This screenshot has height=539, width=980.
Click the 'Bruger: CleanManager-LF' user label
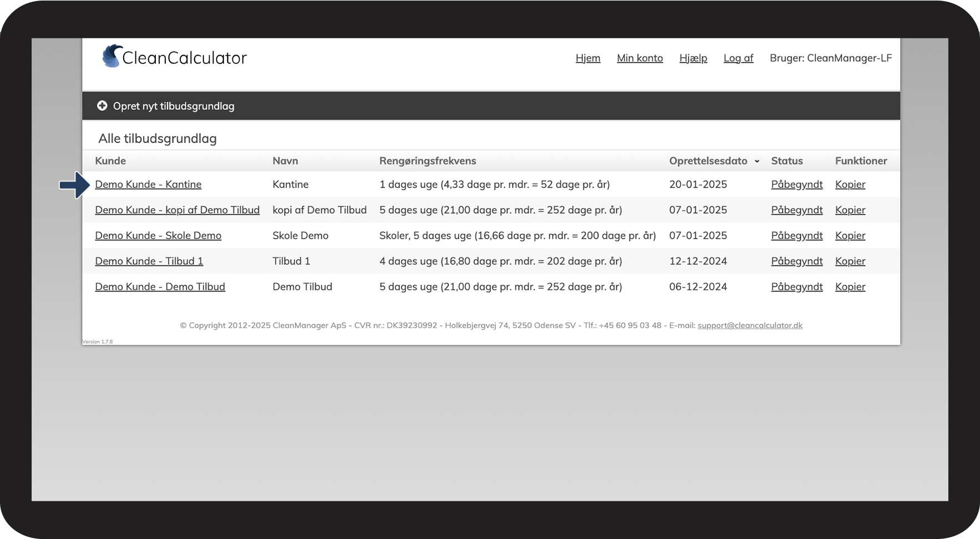[x=831, y=58]
